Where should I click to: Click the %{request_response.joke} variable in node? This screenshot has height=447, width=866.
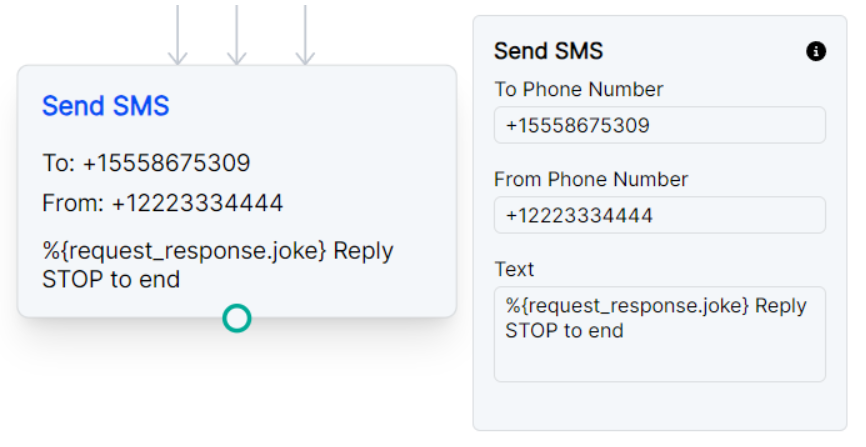tap(184, 251)
